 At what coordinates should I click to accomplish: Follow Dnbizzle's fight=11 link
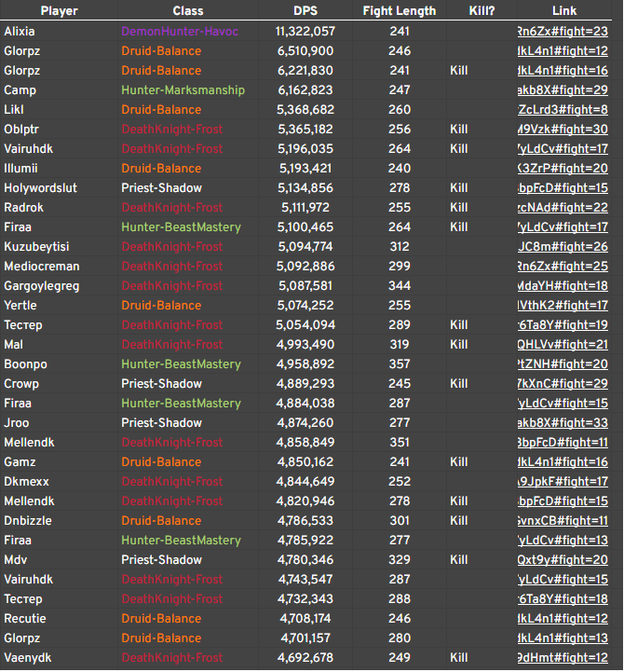[x=563, y=521]
